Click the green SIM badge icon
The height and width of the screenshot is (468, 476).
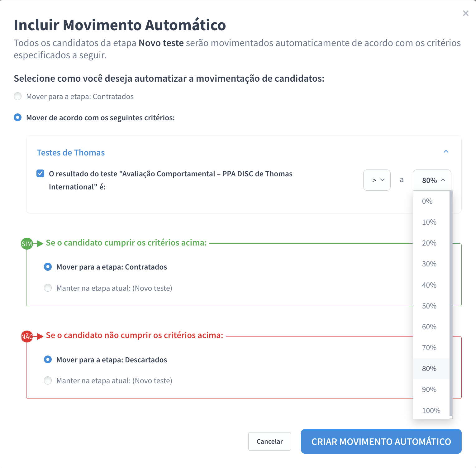pos(27,244)
